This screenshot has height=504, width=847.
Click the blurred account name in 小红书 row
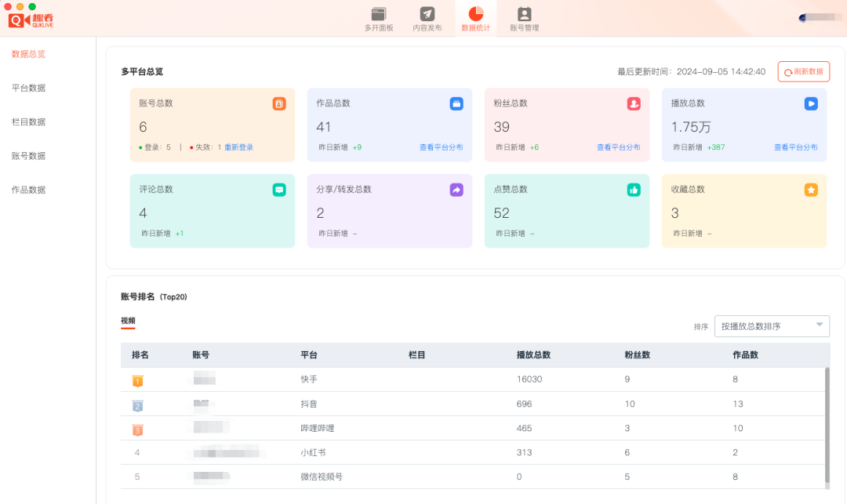(x=227, y=452)
